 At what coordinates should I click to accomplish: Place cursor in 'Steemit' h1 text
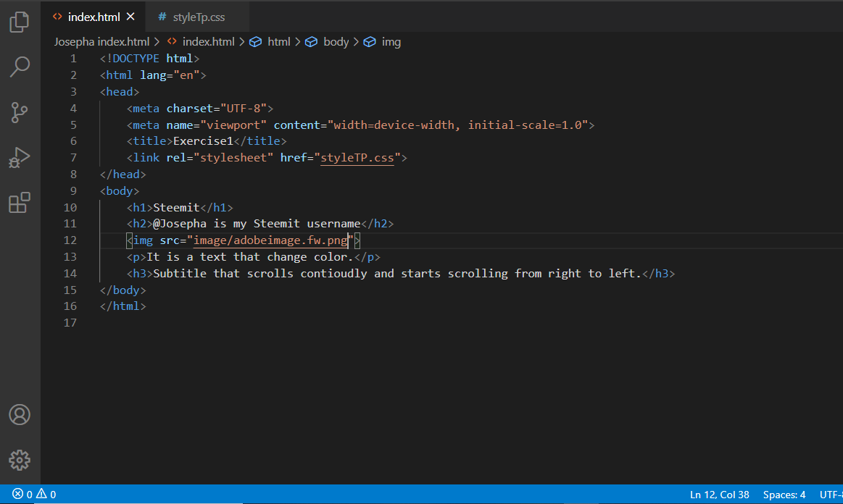(x=176, y=207)
